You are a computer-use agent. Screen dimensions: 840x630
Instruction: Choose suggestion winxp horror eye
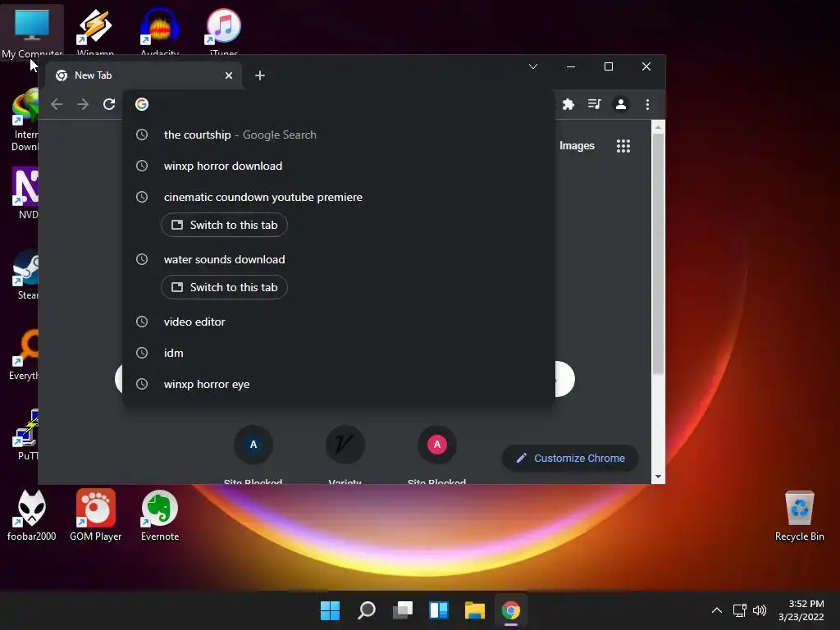point(338,384)
